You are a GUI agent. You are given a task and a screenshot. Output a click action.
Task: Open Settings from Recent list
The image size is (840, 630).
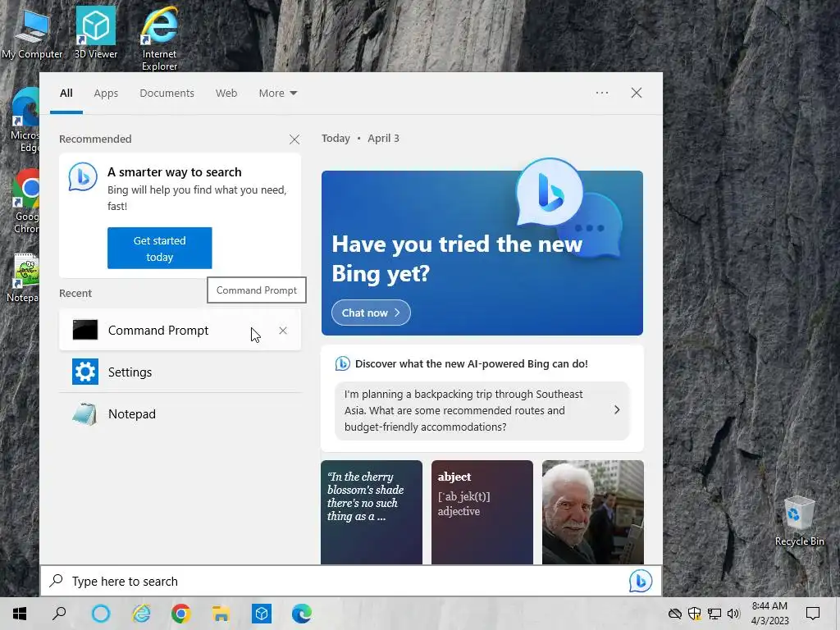pyautogui.click(x=180, y=372)
